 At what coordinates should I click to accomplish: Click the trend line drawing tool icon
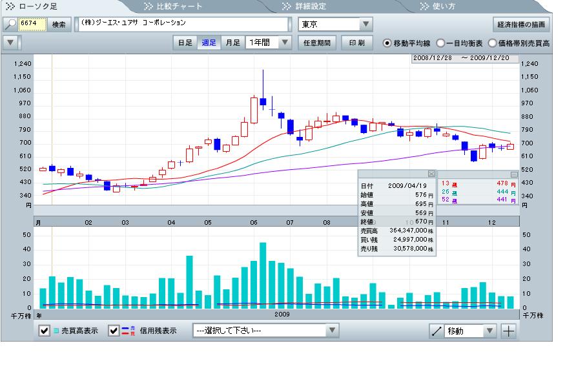tap(437, 331)
